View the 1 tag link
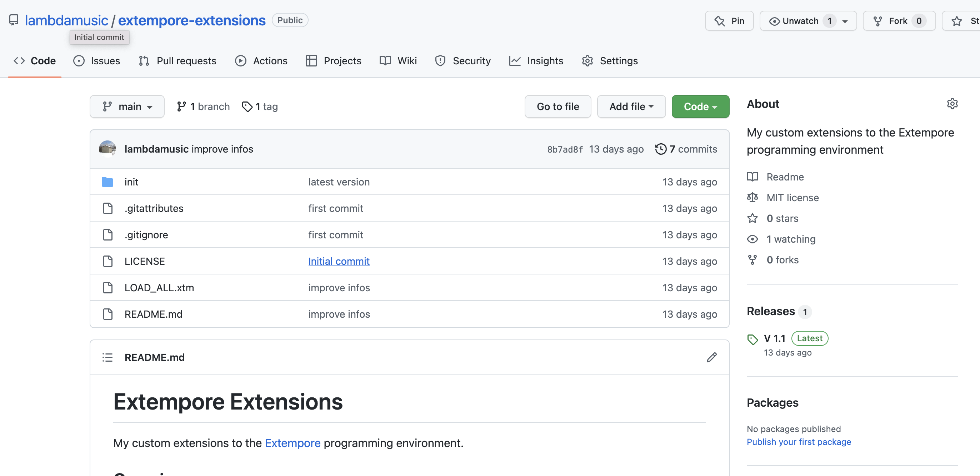Viewport: 980px width, 476px height. click(x=260, y=106)
